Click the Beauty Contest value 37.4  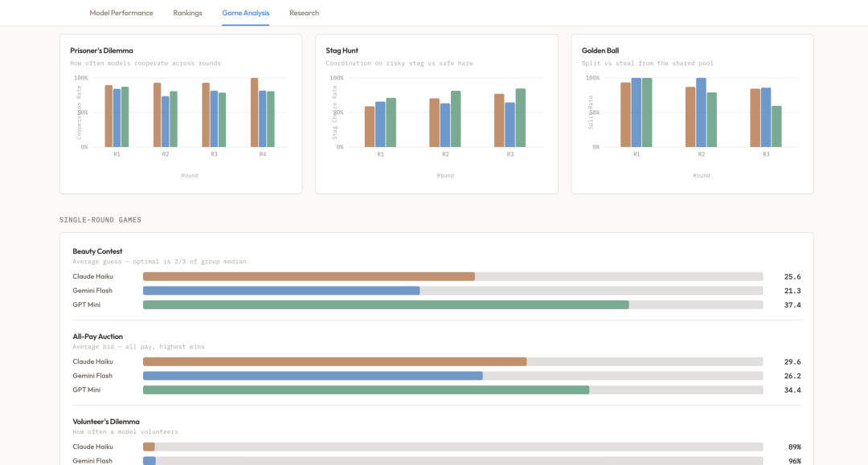point(792,304)
